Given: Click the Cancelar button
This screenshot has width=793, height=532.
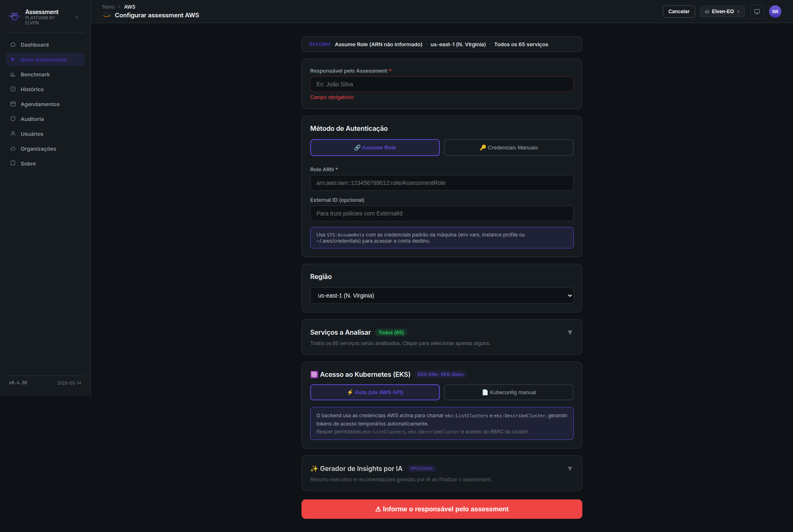Looking at the screenshot, I should (x=679, y=12).
